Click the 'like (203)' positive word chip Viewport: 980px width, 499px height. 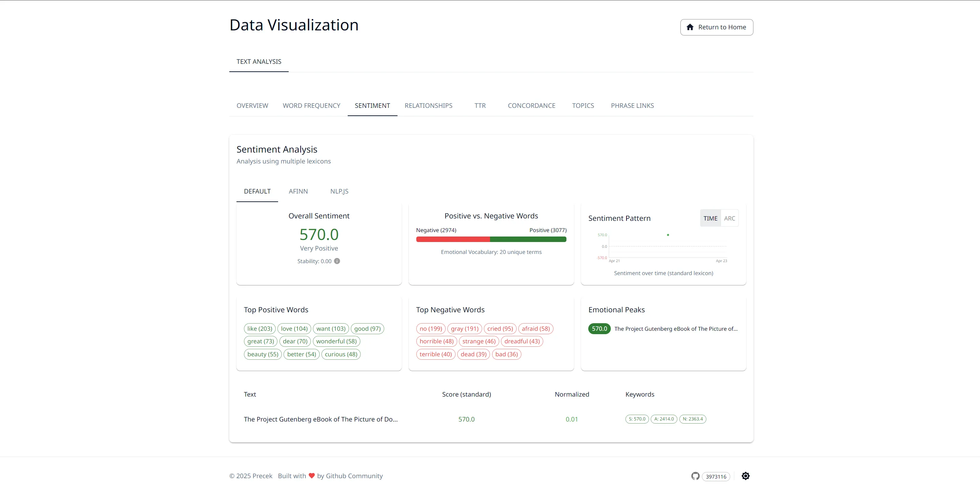(259, 328)
